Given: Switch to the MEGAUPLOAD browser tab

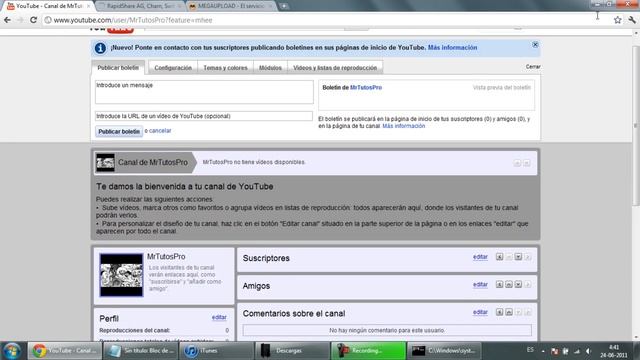Looking at the screenshot, I should pos(231,6).
